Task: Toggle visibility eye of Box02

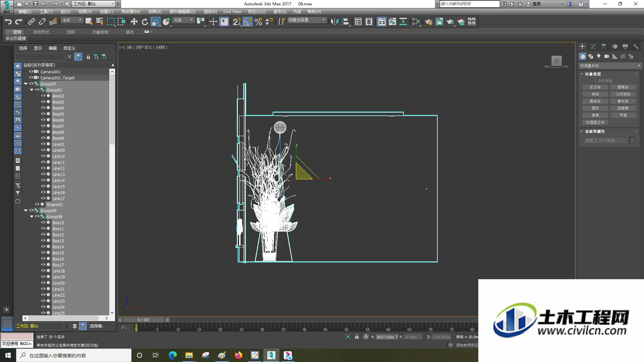Action: (x=43, y=96)
